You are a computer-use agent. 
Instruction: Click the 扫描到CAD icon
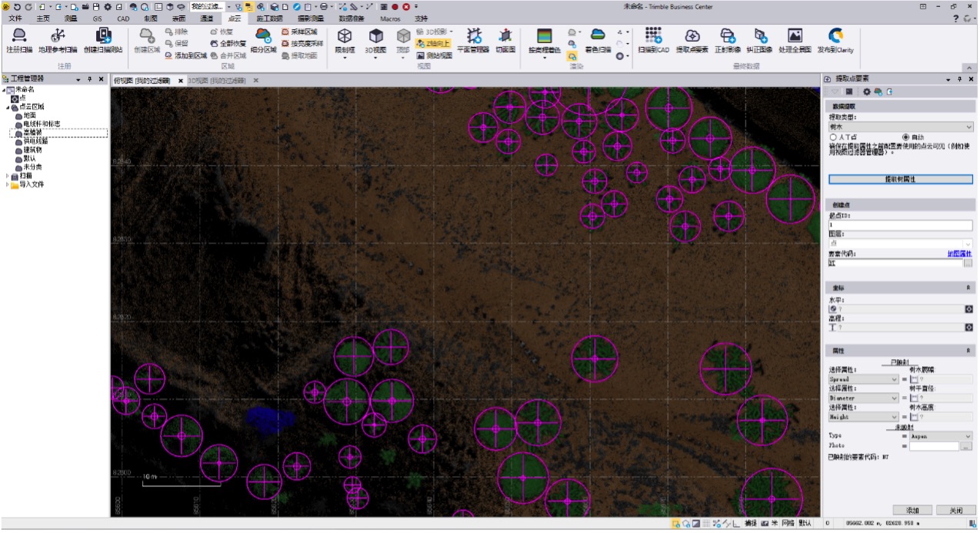coord(653,35)
